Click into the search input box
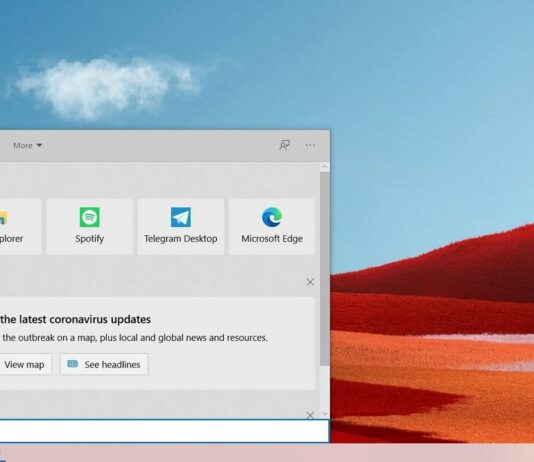Viewport: 534px width, 462px height. point(164,431)
